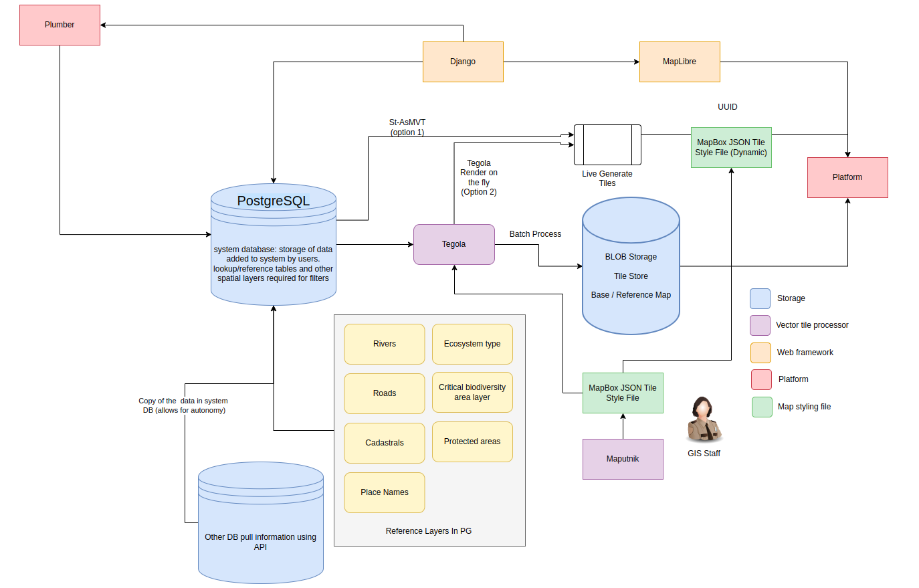Click the Tegola vector tile processor box
919x588 pixels.
[x=454, y=244]
